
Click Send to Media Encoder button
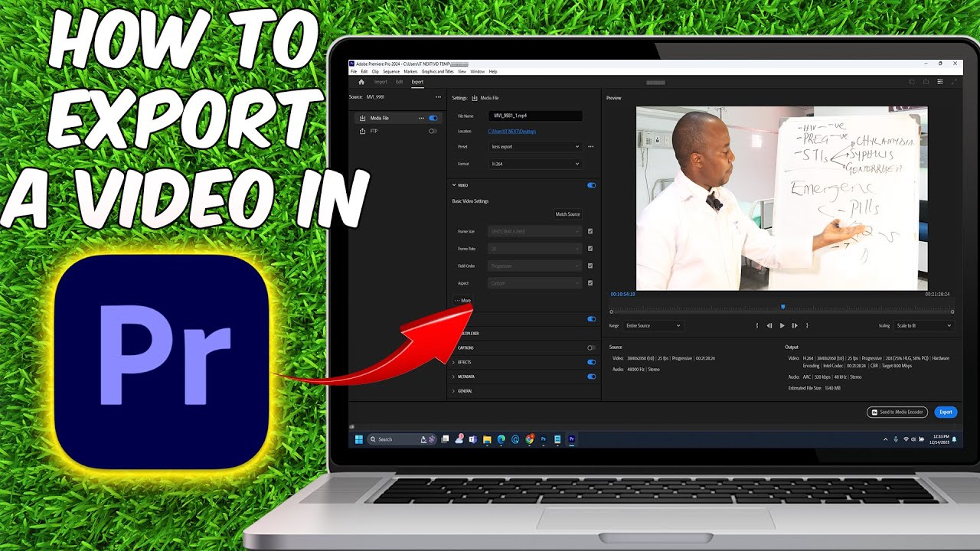(897, 412)
